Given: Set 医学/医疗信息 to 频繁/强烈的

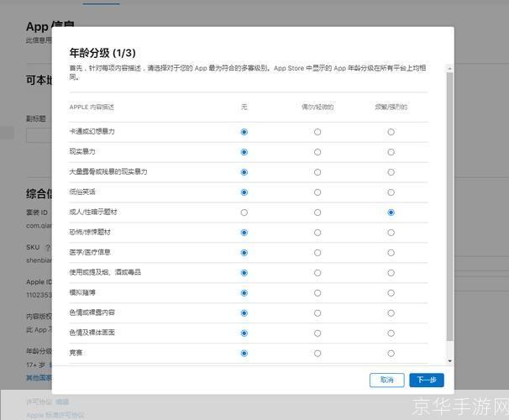Looking at the screenshot, I should pos(391,253).
